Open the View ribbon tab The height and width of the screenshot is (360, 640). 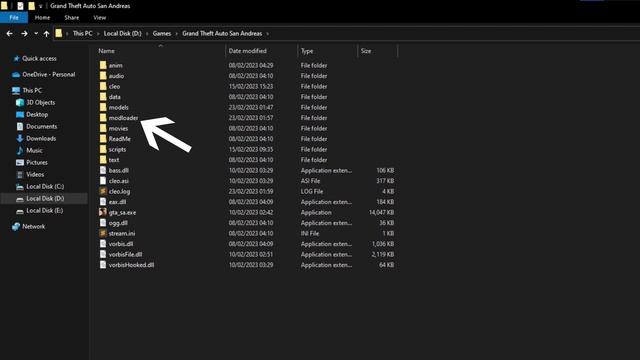pos(100,18)
